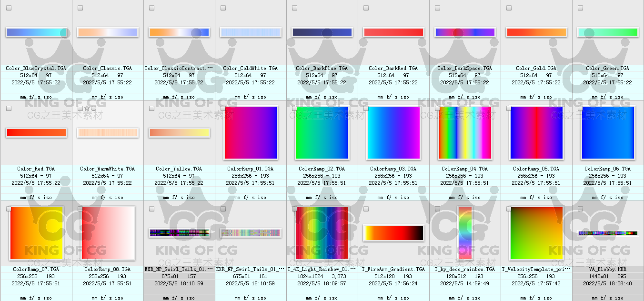Check the selection box on Color_BlueCrystal.TGA
644x301 pixels.
[x=8, y=7]
